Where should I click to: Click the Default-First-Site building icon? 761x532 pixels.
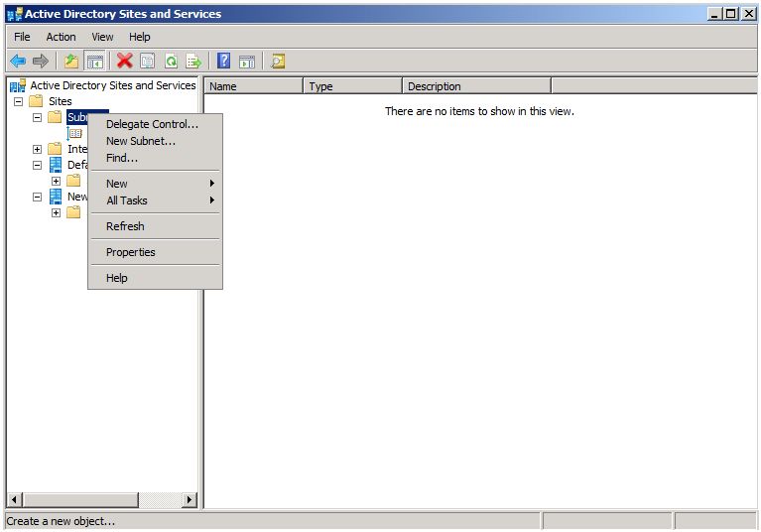[x=56, y=165]
